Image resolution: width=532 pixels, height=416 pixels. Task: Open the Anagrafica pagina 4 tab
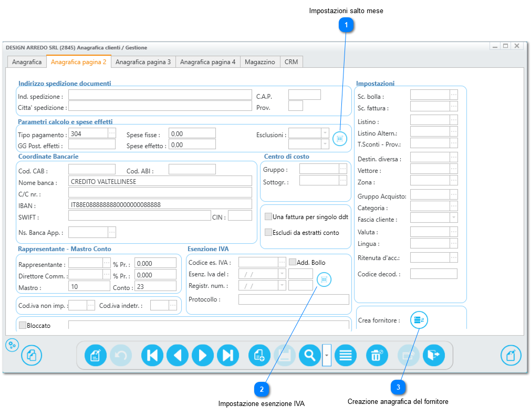tap(207, 62)
